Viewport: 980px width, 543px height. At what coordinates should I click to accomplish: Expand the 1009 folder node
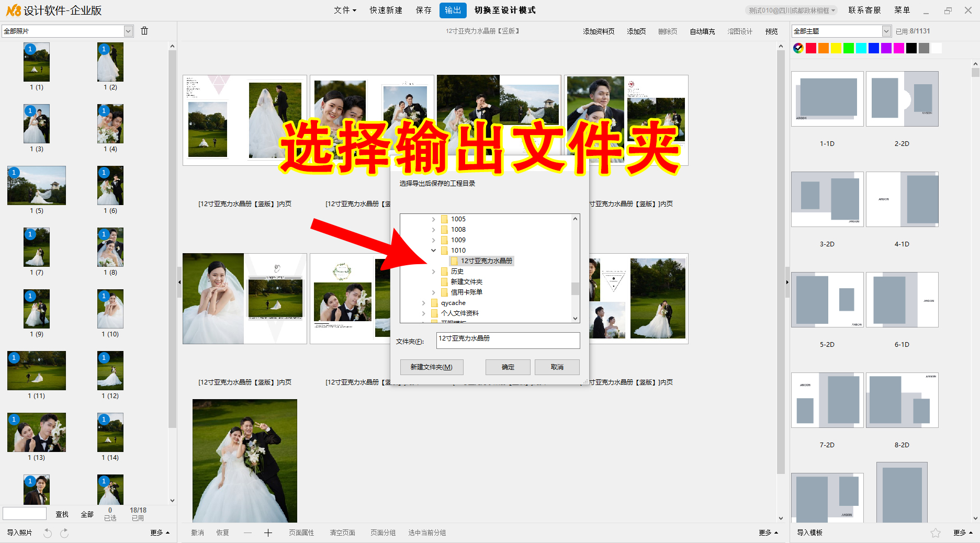click(x=433, y=240)
